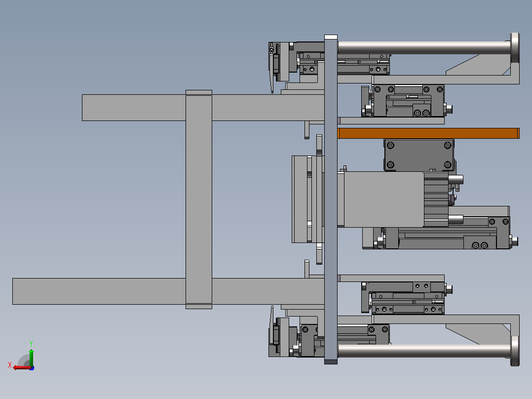Screen dimensions: 532x399
Task: Select the finned motor end cap
Action: point(436,199)
